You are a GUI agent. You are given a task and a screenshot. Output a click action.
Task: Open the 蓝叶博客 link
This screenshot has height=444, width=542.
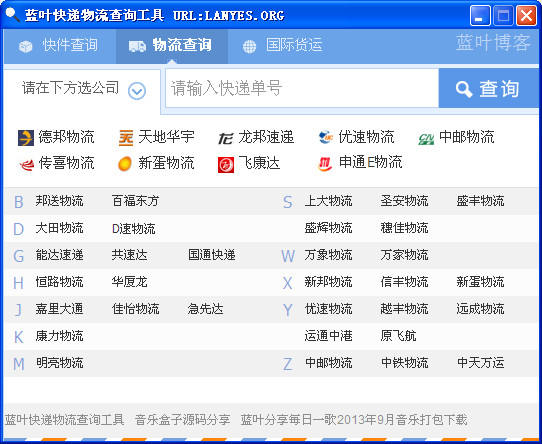pyautogui.click(x=493, y=43)
